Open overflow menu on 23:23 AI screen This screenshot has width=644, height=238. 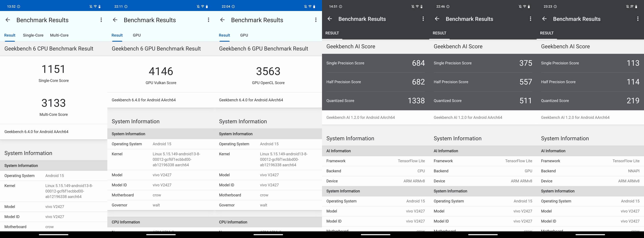point(638,19)
